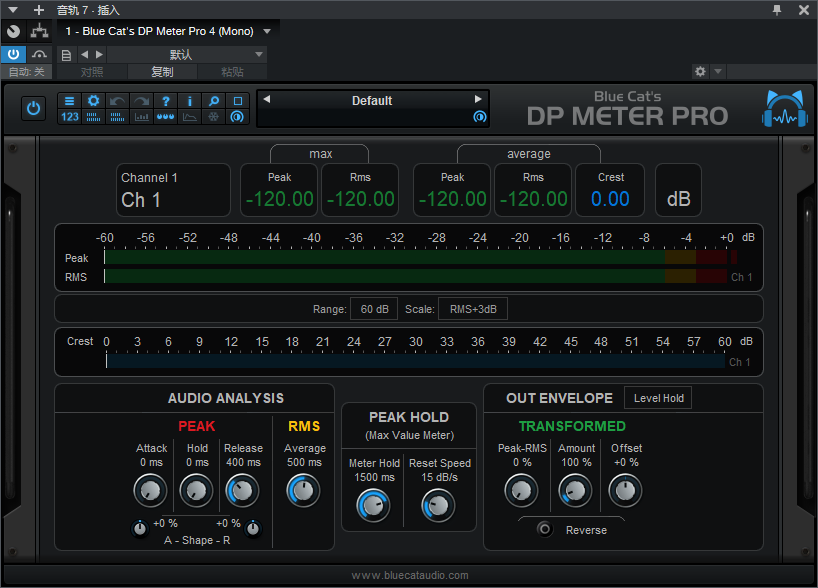Pin the plugin window with the pin icon
The width and height of the screenshot is (818, 588).
click(x=777, y=9)
